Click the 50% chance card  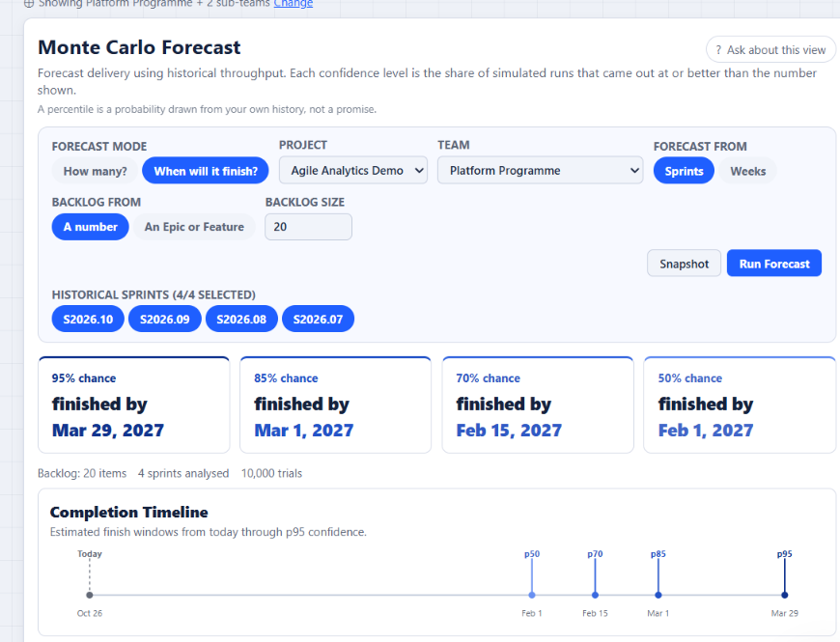[x=740, y=405]
